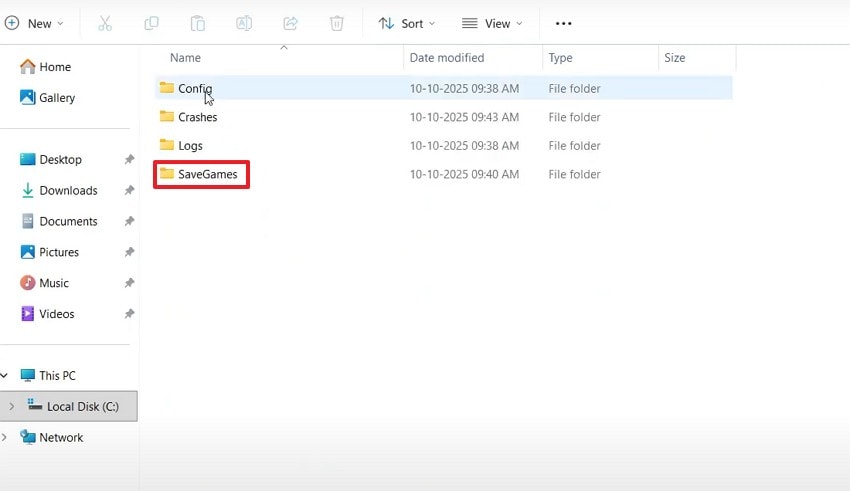Click the Network computer icon
Image resolution: width=850 pixels, height=491 pixels.
point(28,437)
